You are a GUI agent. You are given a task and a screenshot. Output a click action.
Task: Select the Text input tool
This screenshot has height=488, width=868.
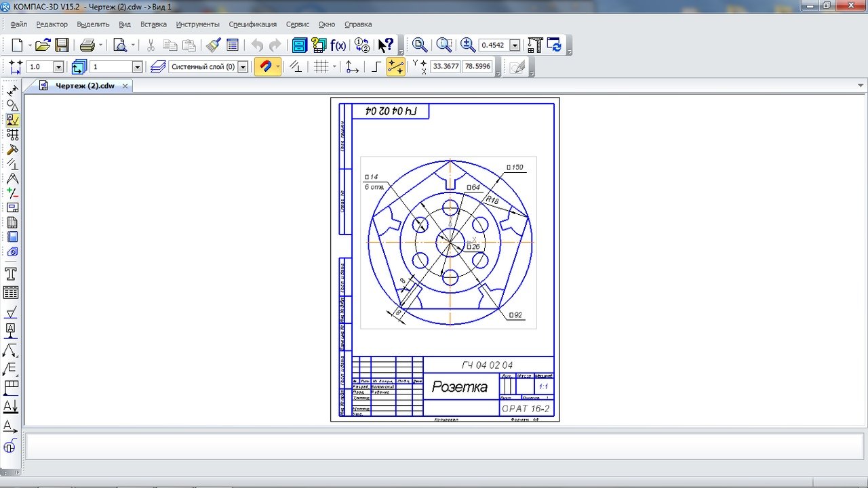tap(11, 274)
